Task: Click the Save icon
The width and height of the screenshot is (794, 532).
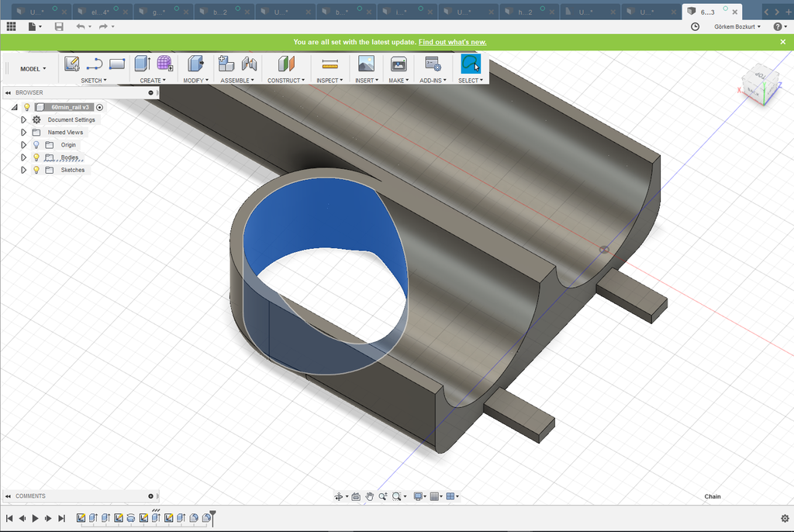Action: pos(59,26)
